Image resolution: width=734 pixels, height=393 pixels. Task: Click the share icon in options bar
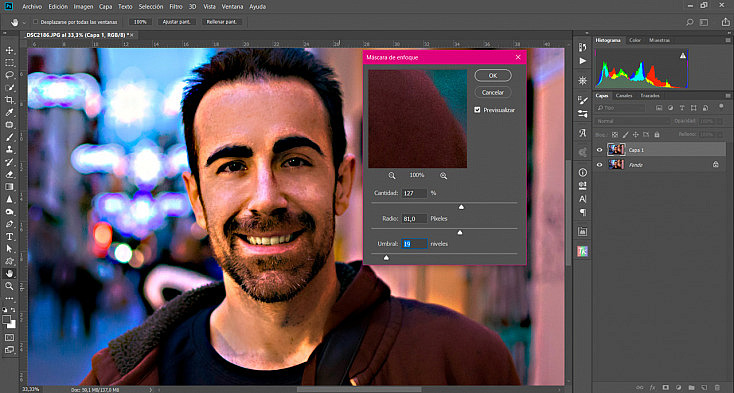pos(726,22)
